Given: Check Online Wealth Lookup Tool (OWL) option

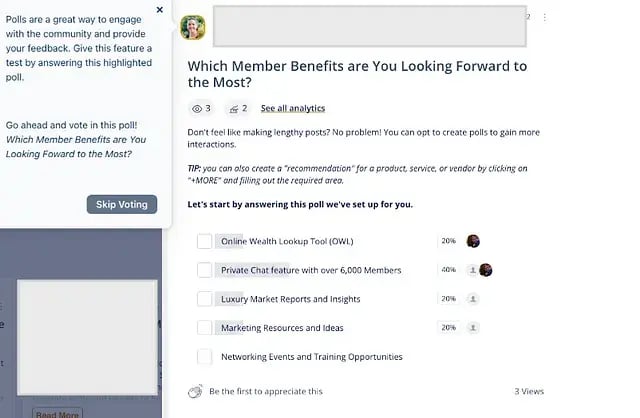Looking at the screenshot, I should point(204,241).
